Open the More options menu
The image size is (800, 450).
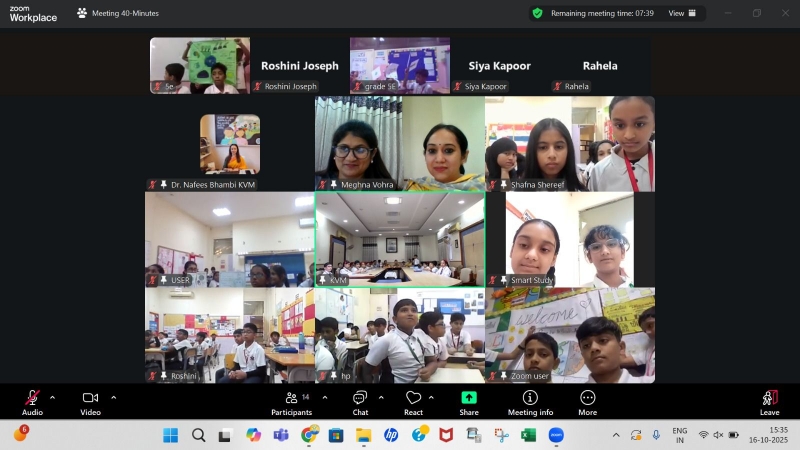tap(587, 400)
